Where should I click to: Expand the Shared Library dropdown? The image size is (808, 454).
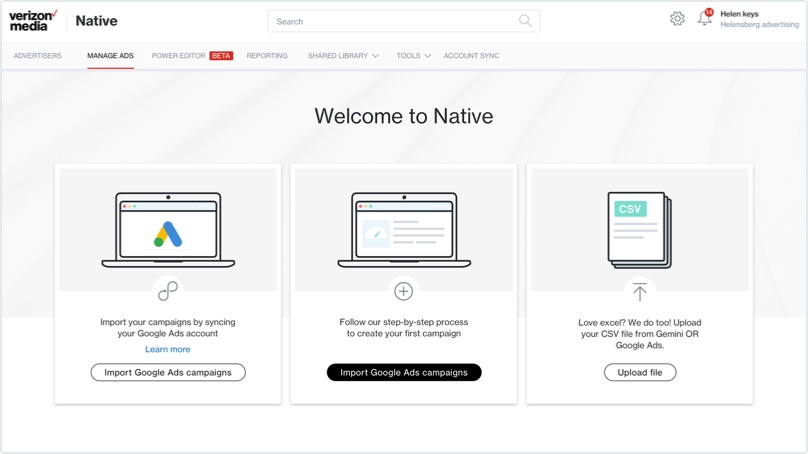click(343, 56)
